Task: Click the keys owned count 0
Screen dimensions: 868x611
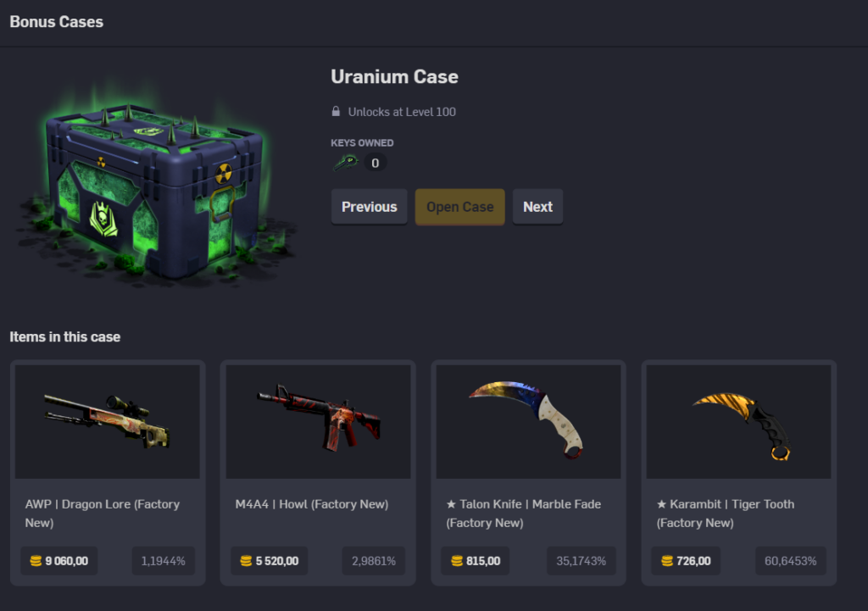Action: (376, 163)
